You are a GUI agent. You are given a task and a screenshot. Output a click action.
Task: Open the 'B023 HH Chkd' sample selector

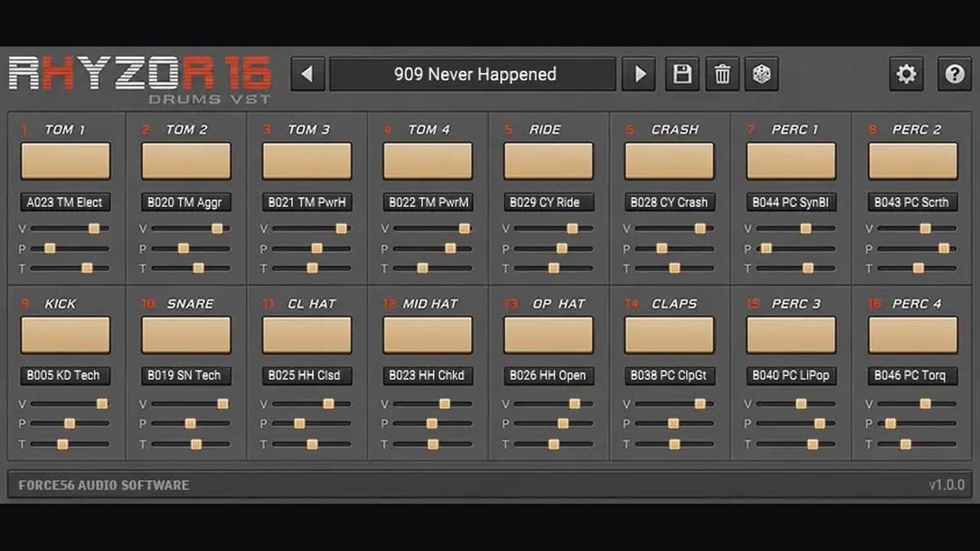[428, 375]
